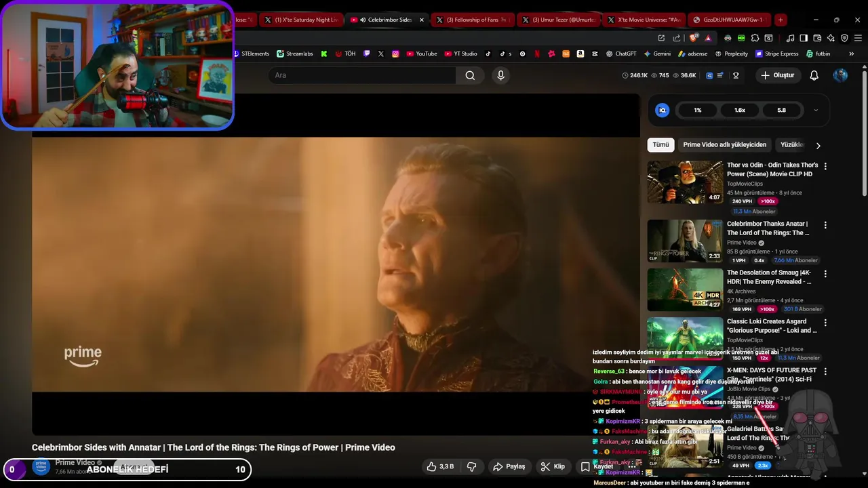
Task: Open Thor vs Odin video thumbnail
Action: coord(685,182)
